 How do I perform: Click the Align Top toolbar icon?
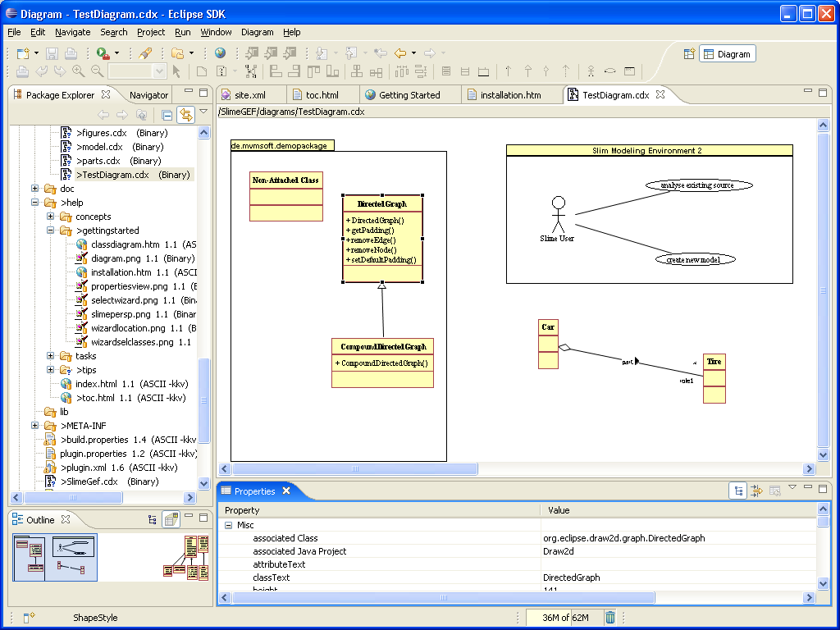[313, 71]
